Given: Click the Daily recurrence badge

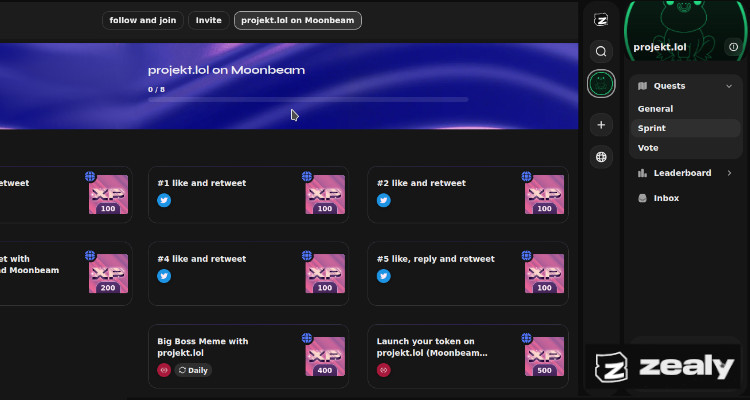Looking at the screenshot, I should click(x=193, y=370).
